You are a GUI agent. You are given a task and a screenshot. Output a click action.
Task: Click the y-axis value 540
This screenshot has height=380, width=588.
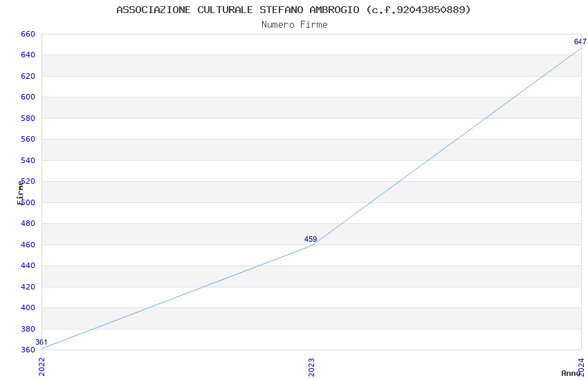[x=28, y=160]
